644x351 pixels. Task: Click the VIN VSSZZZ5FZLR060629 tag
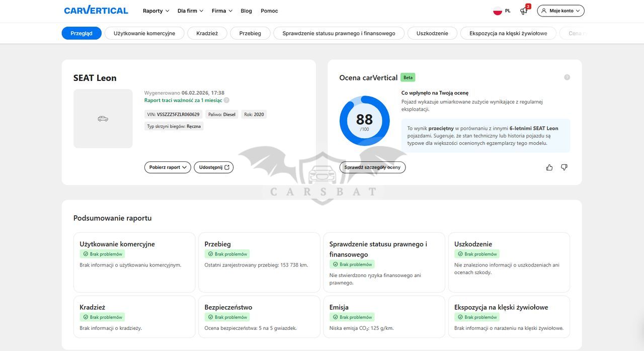(174, 114)
